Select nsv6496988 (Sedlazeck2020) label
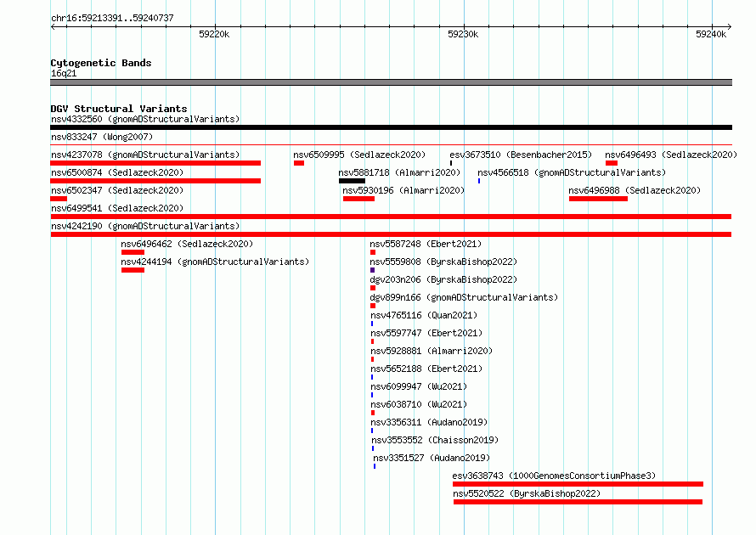Image resolution: width=756 pixels, height=535 pixels. pyautogui.click(x=635, y=190)
